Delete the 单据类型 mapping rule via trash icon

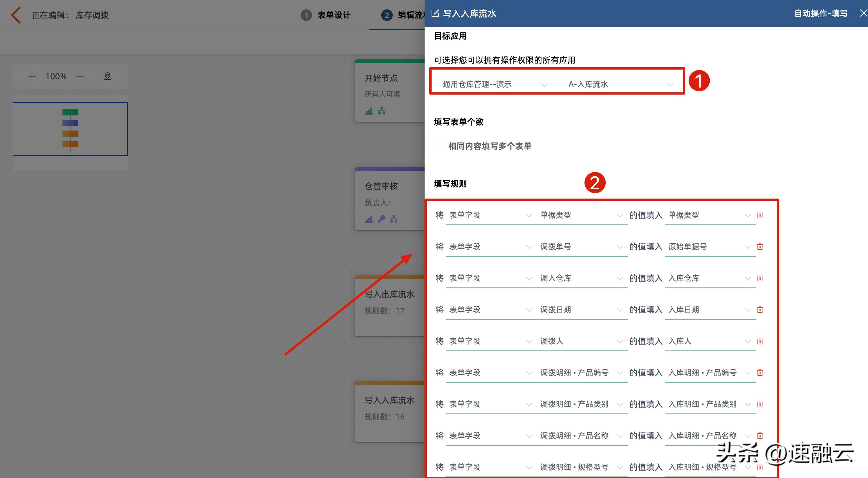760,215
